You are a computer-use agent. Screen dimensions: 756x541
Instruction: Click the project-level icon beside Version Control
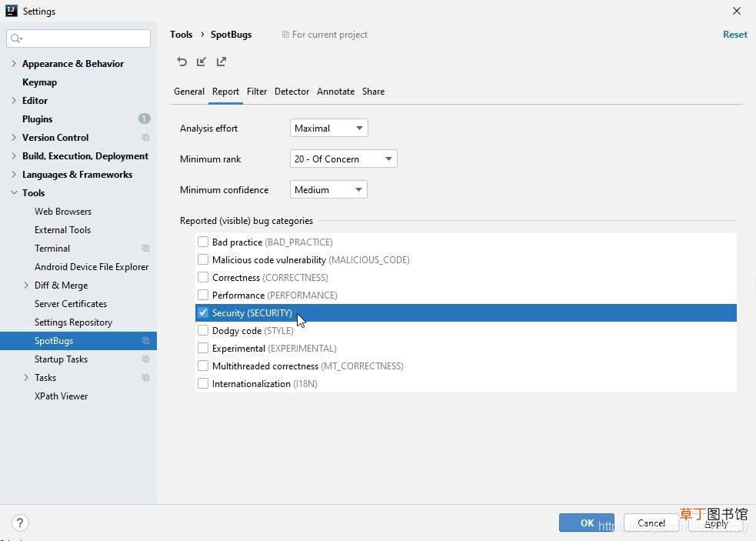pos(145,138)
